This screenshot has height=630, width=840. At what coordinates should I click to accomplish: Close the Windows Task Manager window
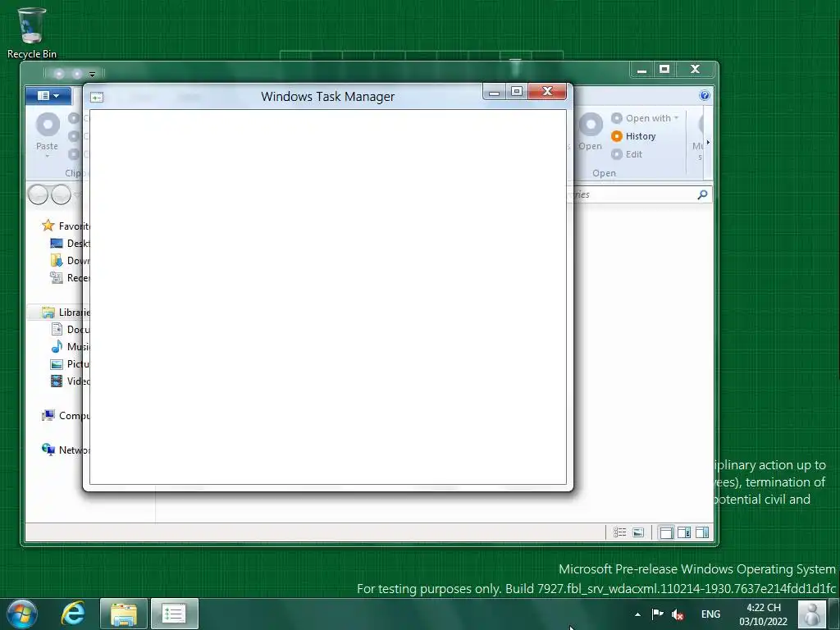tap(547, 92)
